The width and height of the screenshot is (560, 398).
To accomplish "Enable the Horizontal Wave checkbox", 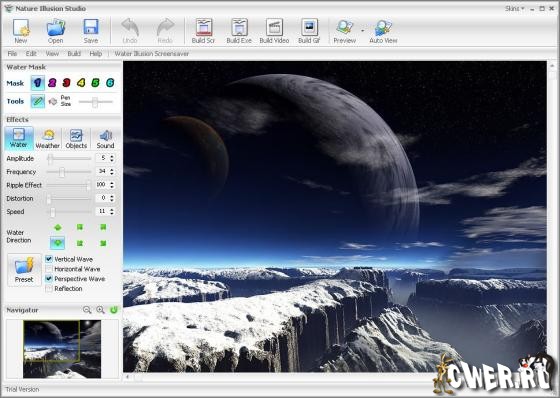I will 49,269.
